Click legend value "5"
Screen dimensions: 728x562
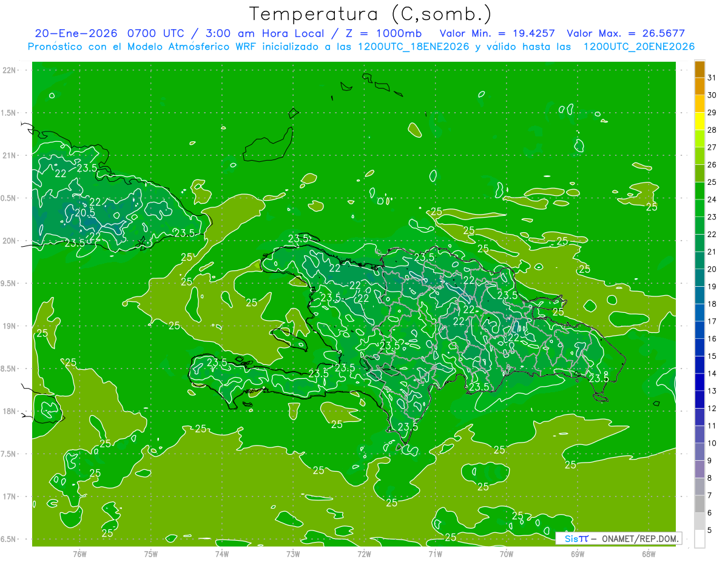710,530
